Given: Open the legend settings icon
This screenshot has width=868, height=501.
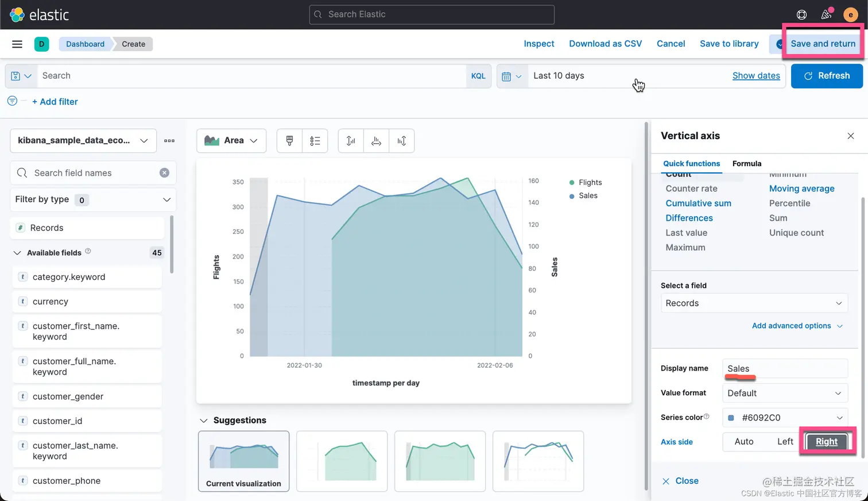Looking at the screenshot, I should (x=315, y=141).
